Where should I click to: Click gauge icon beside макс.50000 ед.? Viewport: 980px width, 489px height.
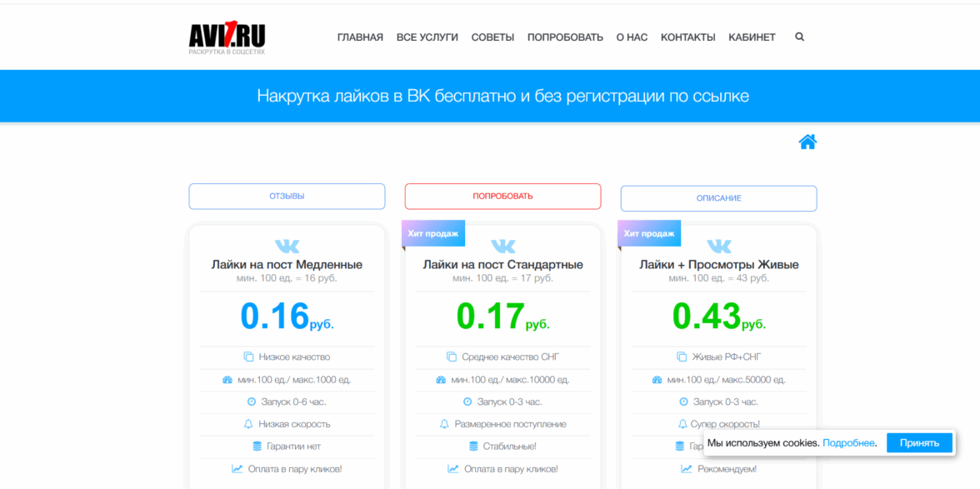pos(657,380)
